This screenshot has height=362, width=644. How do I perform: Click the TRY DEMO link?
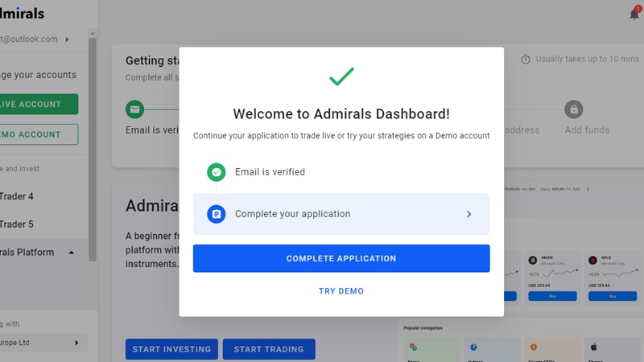(x=341, y=291)
